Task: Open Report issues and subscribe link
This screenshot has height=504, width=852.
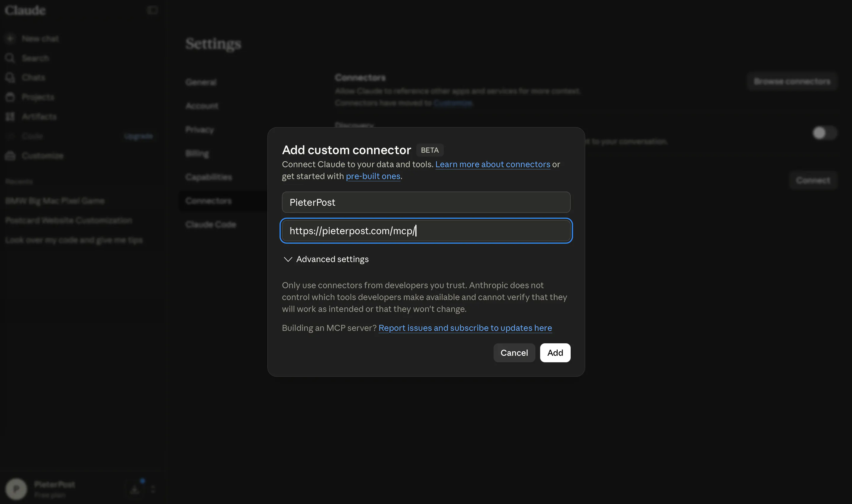Action: [465, 328]
